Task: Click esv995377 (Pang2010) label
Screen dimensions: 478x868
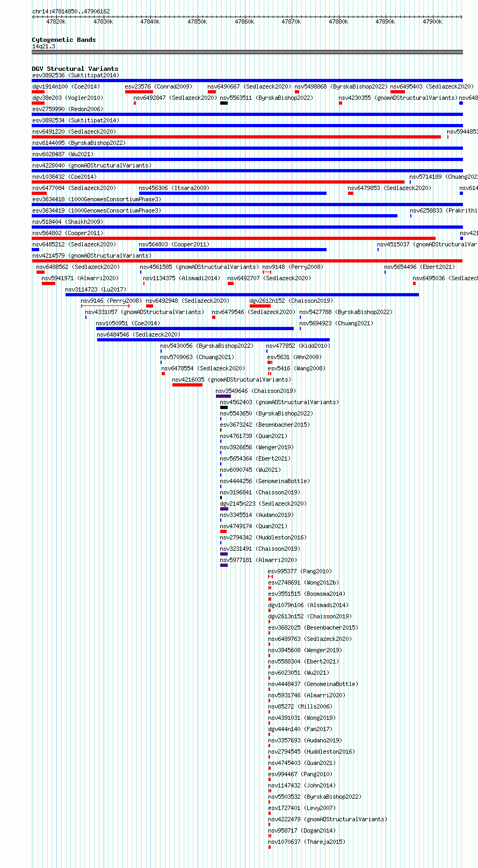Action: click(300, 571)
